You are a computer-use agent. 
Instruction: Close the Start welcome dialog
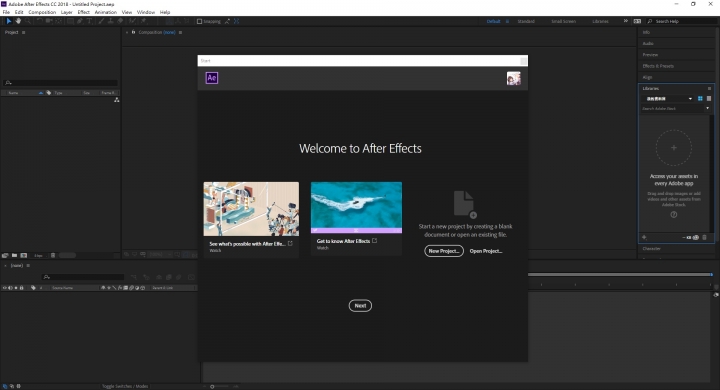tap(523, 61)
